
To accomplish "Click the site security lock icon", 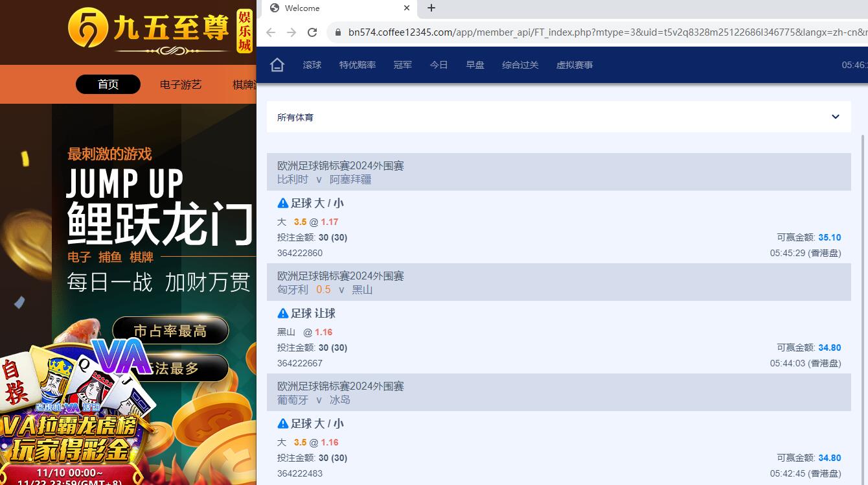I will click(x=337, y=32).
